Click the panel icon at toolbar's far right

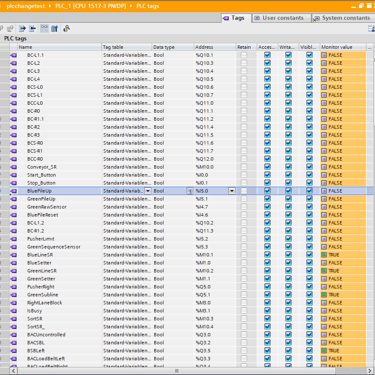coord(371,29)
